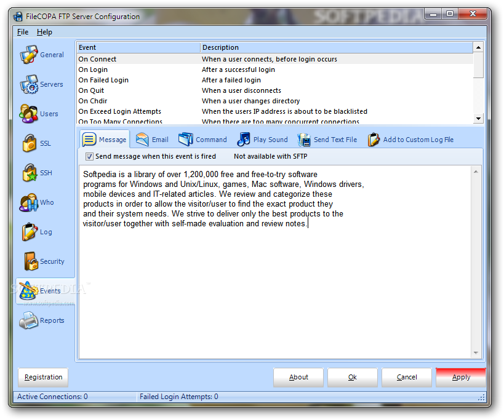Click the Message tab icon
This screenshot has height=420, width=504.
click(89, 140)
